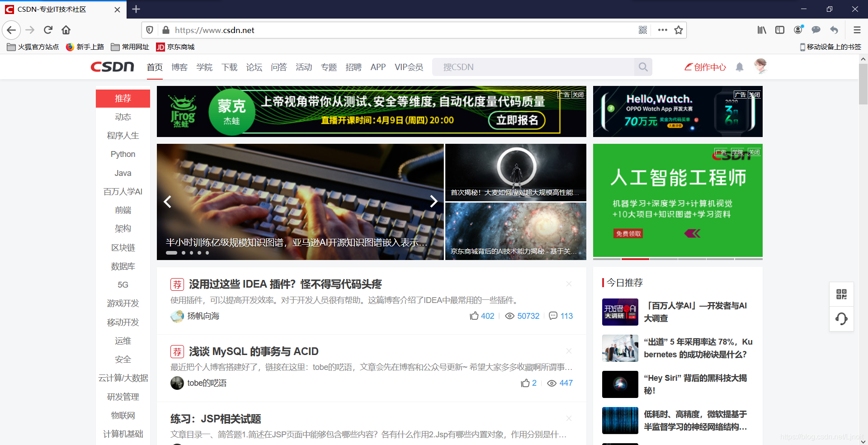Screen dimensions: 868x445
Task: Open 火狐官方站点 bookmark folder
Action: click(33, 47)
